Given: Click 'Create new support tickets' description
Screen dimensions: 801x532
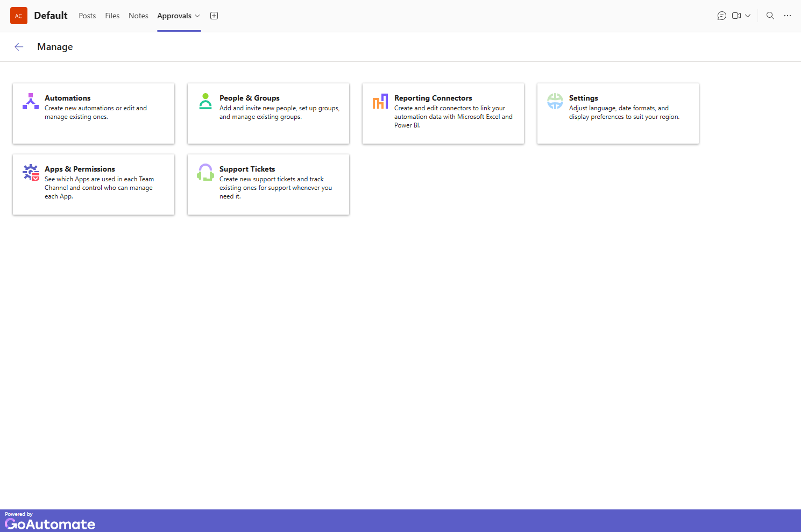Looking at the screenshot, I should [x=275, y=188].
